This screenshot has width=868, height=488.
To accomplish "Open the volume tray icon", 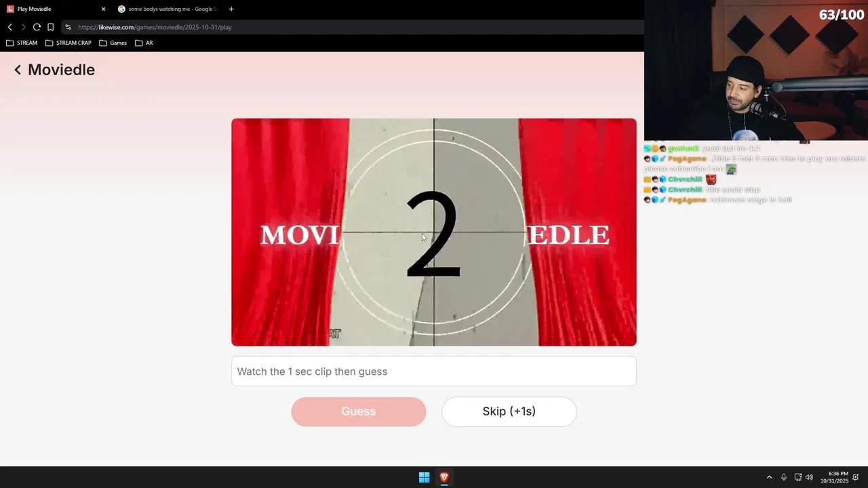I will coord(809,477).
